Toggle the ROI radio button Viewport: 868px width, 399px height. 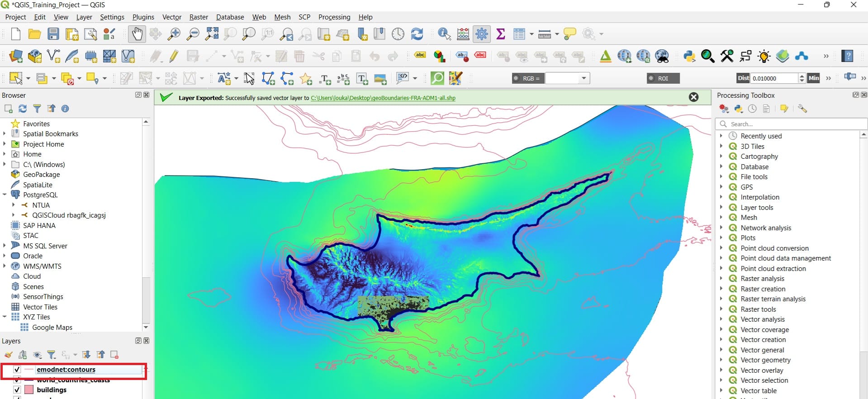(x=651, y=78)
